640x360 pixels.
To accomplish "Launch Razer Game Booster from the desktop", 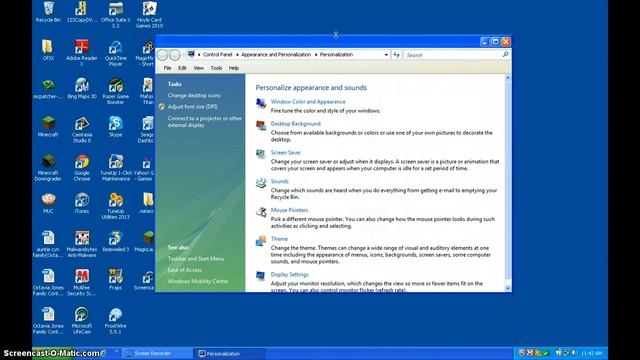I will coord(116,91).
